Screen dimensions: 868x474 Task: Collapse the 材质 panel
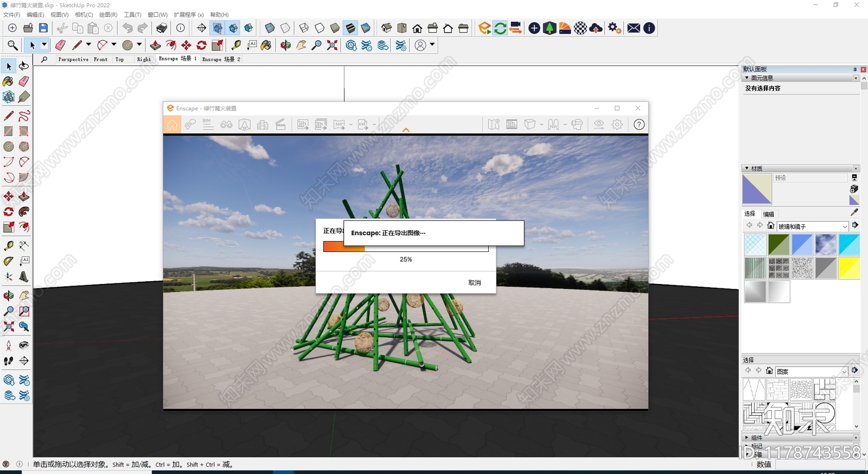(746, 168)
